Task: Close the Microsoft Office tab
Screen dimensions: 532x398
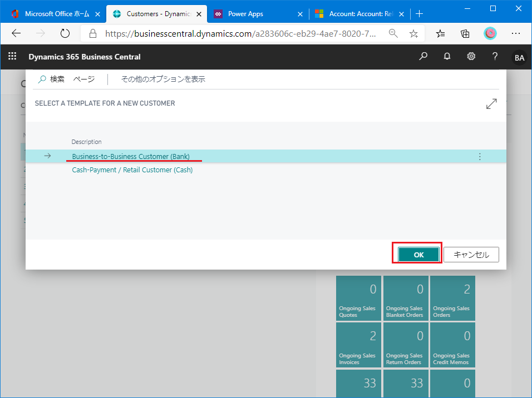Action: (x=97, y=14)
